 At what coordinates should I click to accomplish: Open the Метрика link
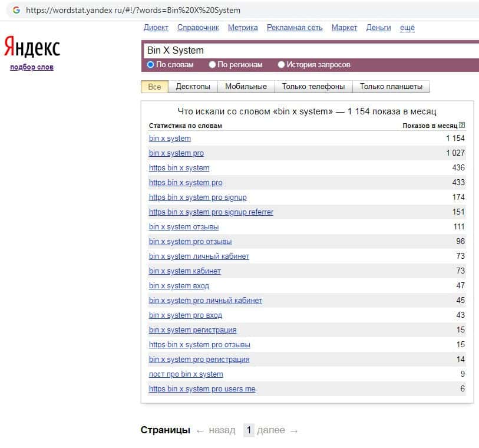[243, 28]
